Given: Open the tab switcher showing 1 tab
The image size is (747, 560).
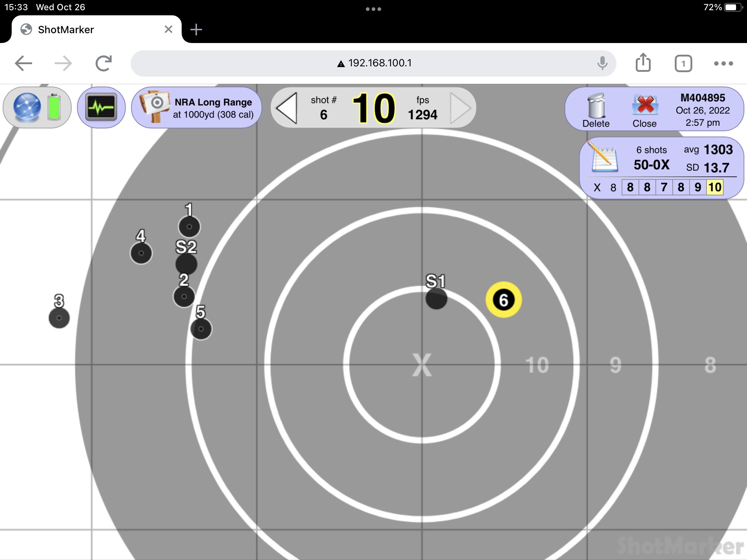Looking at the screenshot, I should coord(683,64).
